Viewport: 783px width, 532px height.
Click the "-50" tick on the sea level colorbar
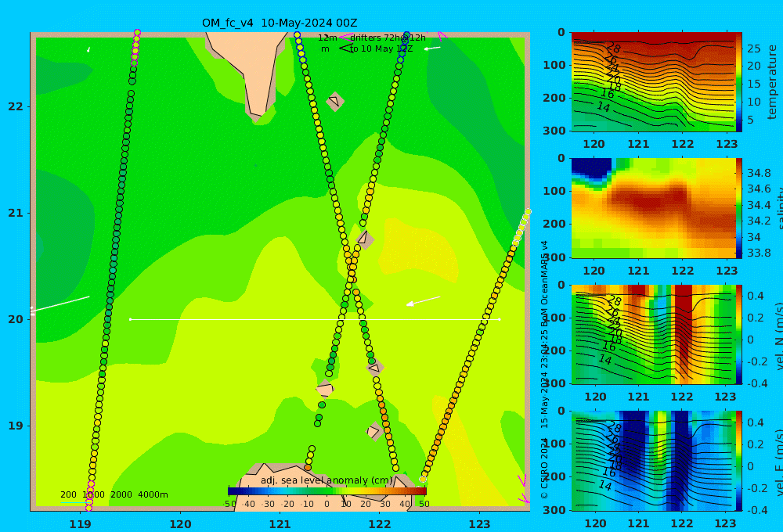229,504
